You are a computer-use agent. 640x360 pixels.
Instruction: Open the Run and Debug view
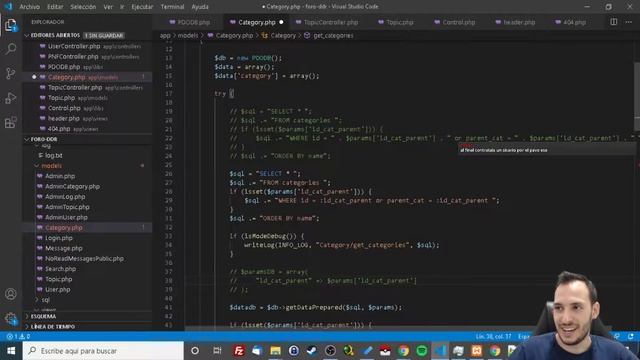tap(11, 98)
